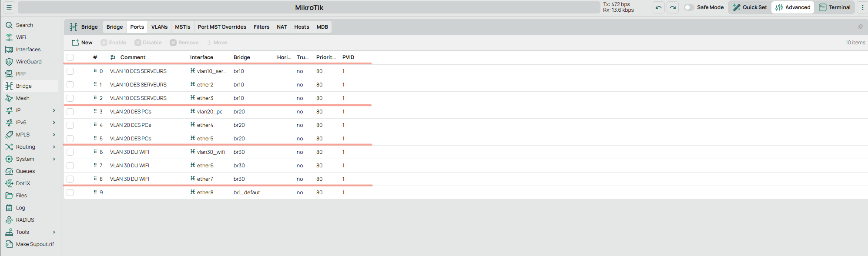Toggle the Safe Mode switch

click(689, 7)
